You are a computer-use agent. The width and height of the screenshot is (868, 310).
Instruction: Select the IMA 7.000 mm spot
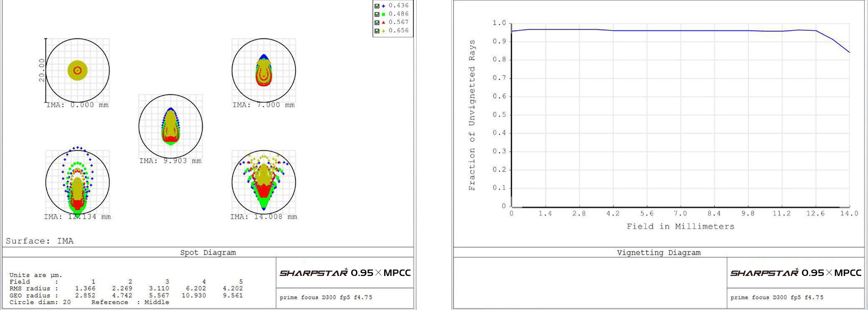(x=264, y=70)
